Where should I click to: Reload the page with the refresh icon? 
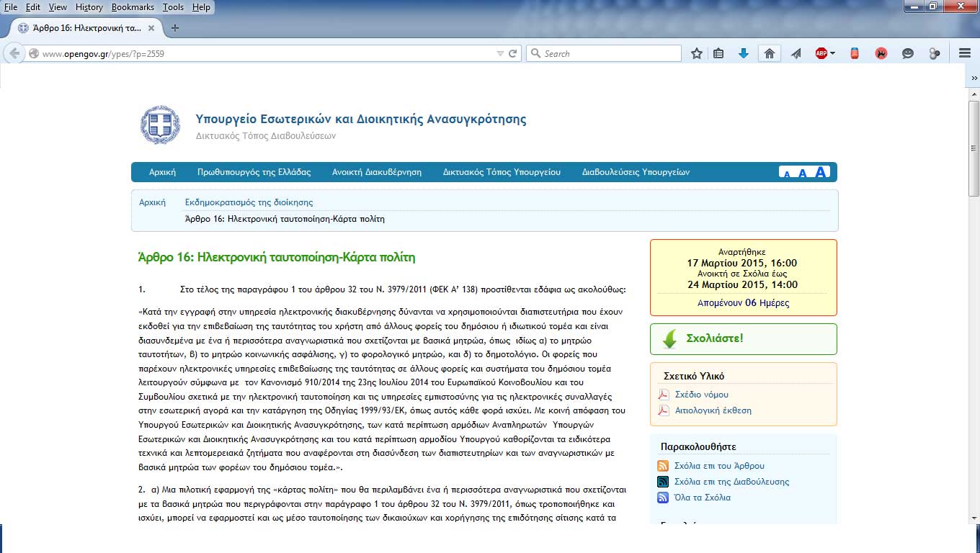click(x=513, y=53)
